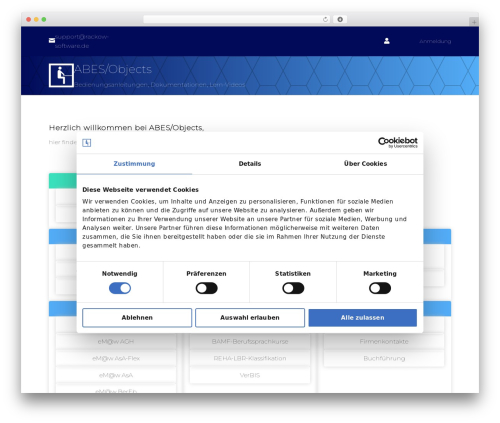The height and width of the screenshot is (423, 500).
Task: Click the user profile icon
Action: tap(387, 41)
